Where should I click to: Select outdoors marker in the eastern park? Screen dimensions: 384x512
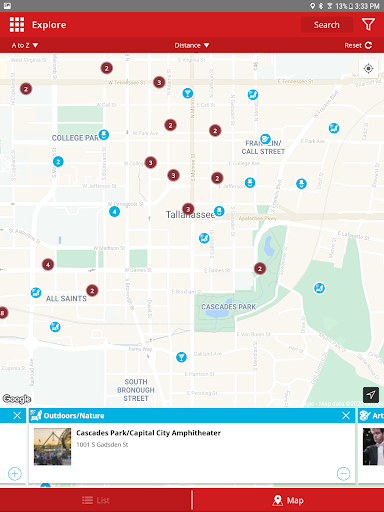pyautogui.click(x=319, y=288)
